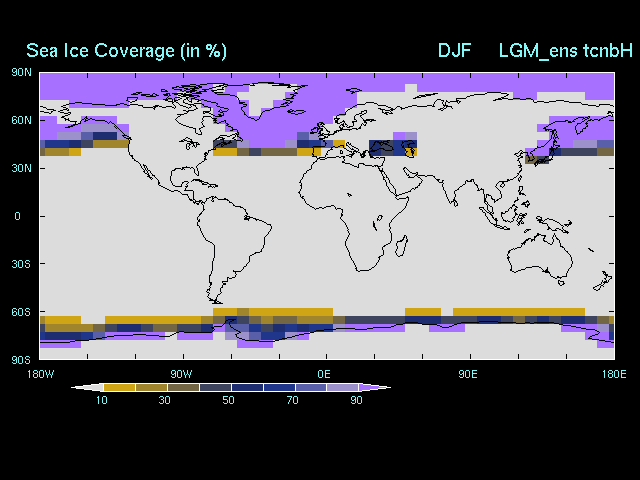The image size is (640, 480).
Task: Click the 60N latitude label
Action: 21,120
